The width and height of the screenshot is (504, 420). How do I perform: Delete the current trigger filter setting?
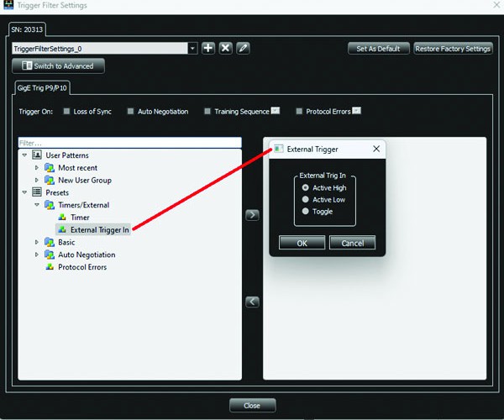(x=226, y=49)
